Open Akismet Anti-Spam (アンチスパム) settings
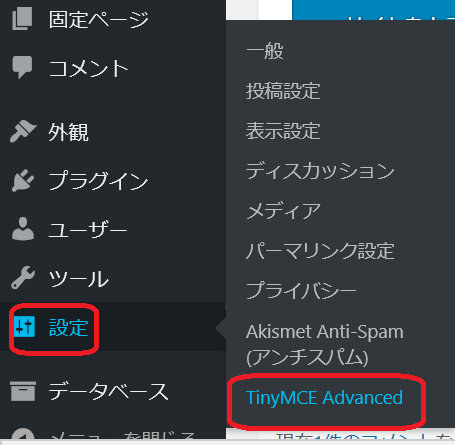Screen dimensions: 455x445 pyautogui.click(x=325, y=345)
